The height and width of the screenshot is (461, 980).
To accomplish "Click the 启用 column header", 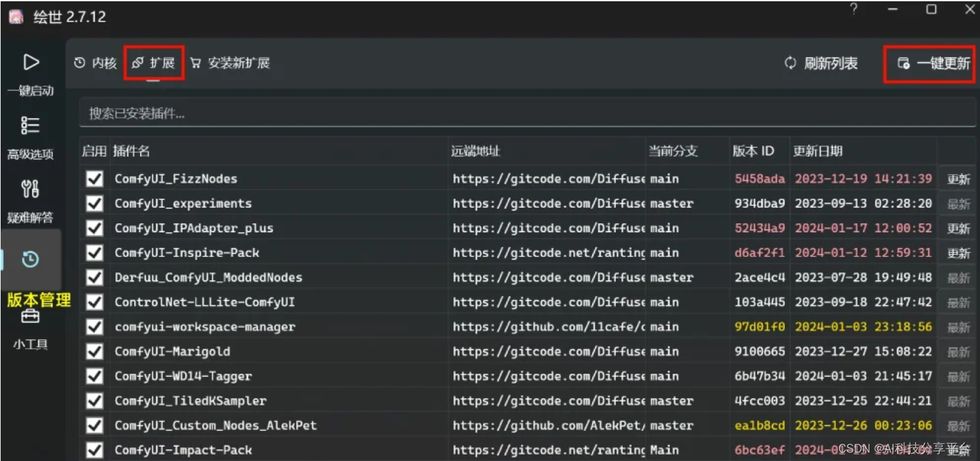I will [x=94, y=151].
